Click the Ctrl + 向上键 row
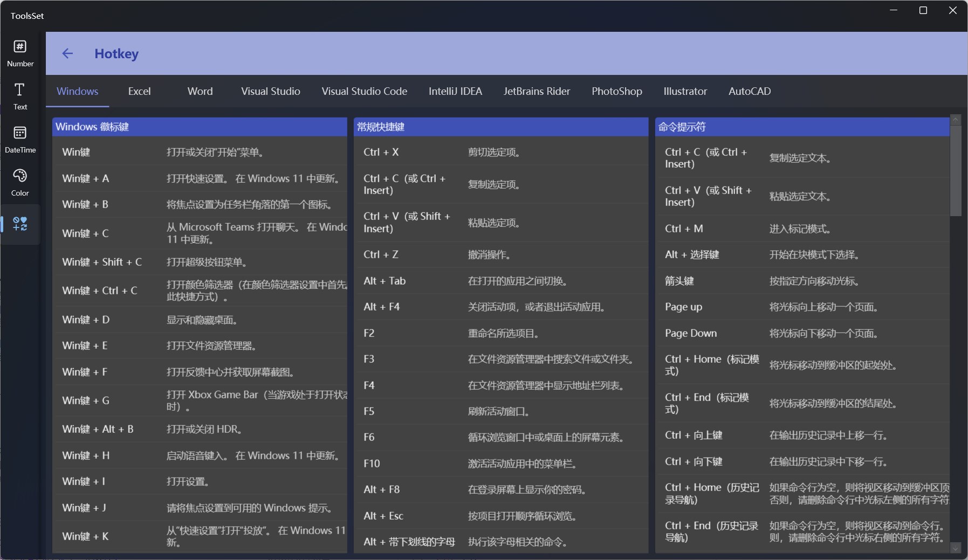The image size is (968, 560). click(x=804, y=435)
